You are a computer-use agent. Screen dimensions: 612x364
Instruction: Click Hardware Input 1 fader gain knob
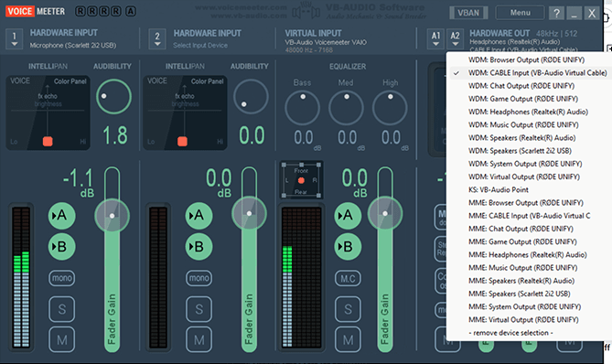point(112,215)
